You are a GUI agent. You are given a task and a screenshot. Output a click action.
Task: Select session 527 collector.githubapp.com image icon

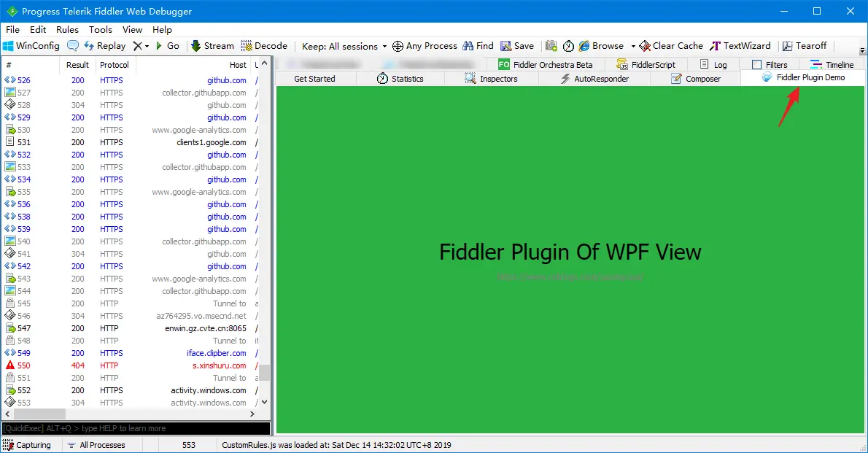coord(10,93)
